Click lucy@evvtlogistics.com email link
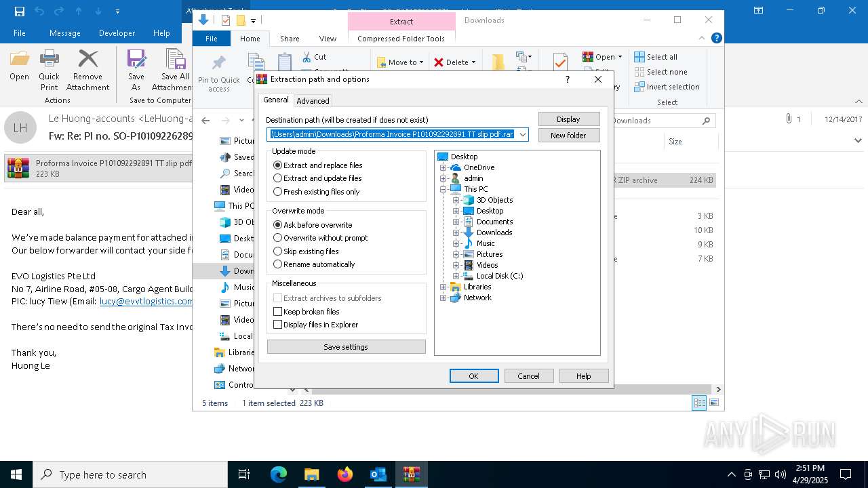 [x=146, y=302]
